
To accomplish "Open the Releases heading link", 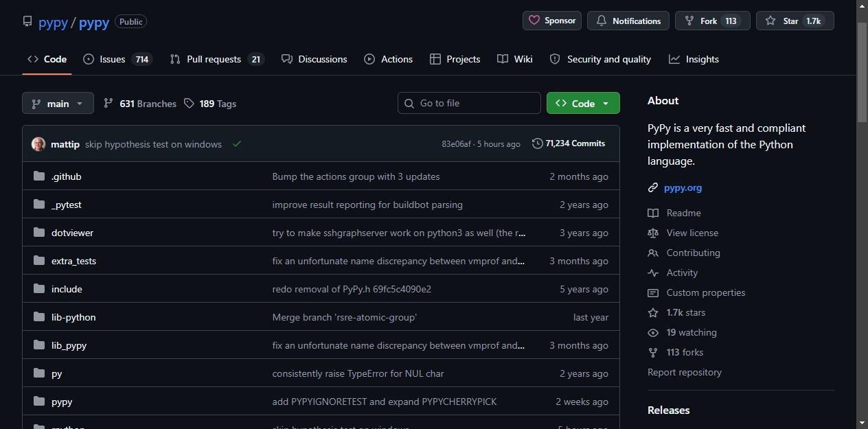I will tap(668, 410).
